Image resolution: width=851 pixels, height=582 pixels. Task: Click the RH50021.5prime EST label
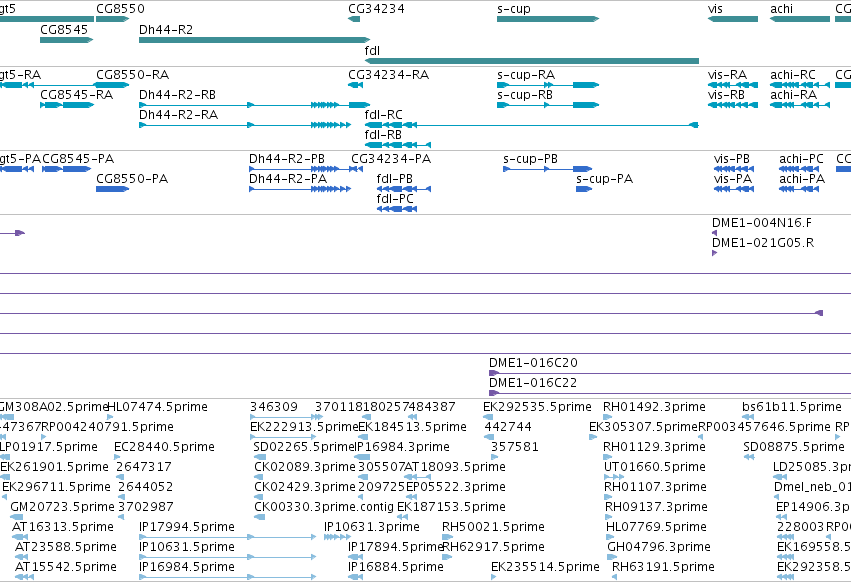click(x=493, y=527)
